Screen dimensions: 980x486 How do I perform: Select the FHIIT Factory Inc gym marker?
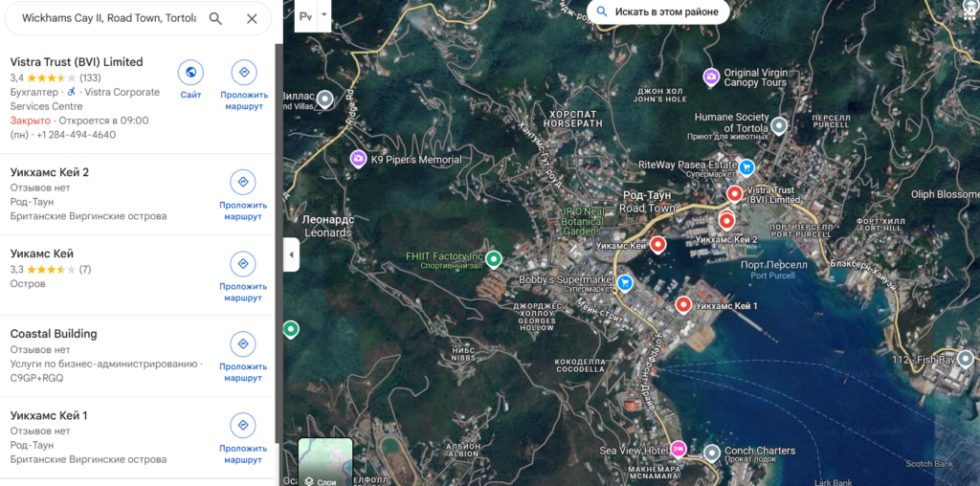coord(494,258)
